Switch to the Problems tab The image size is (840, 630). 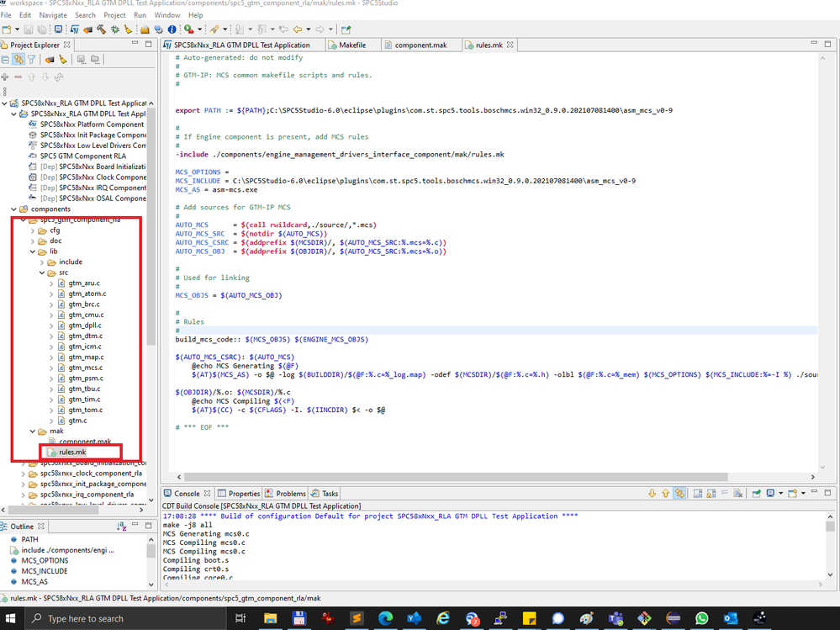click(286, 494)
